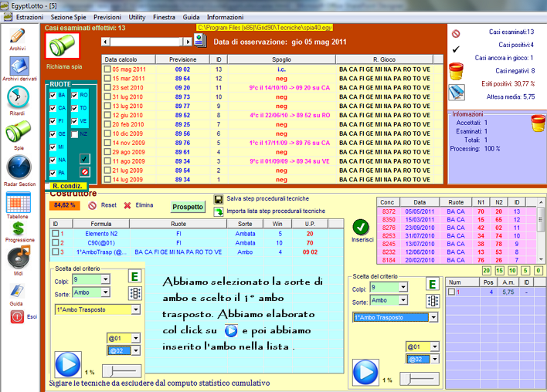Check formula row 3 1°AmboTrasp checkbox
Screen dimensions: 547x392
coord(55,252)
